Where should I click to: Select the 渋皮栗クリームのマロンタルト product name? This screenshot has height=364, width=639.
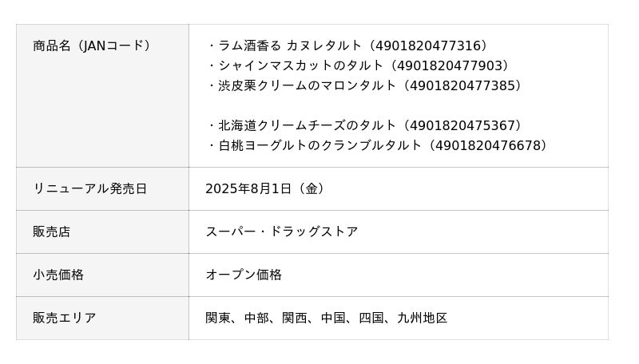coord(307,85)
